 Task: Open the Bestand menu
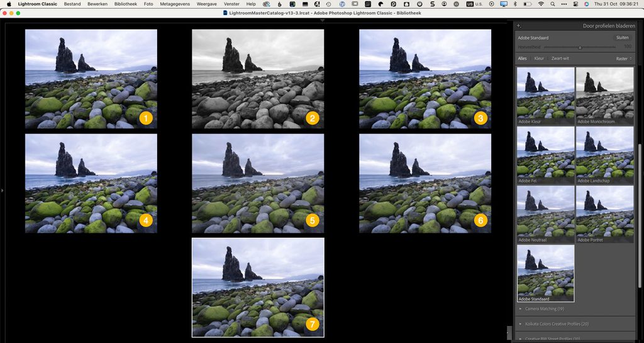click(72, 4)
